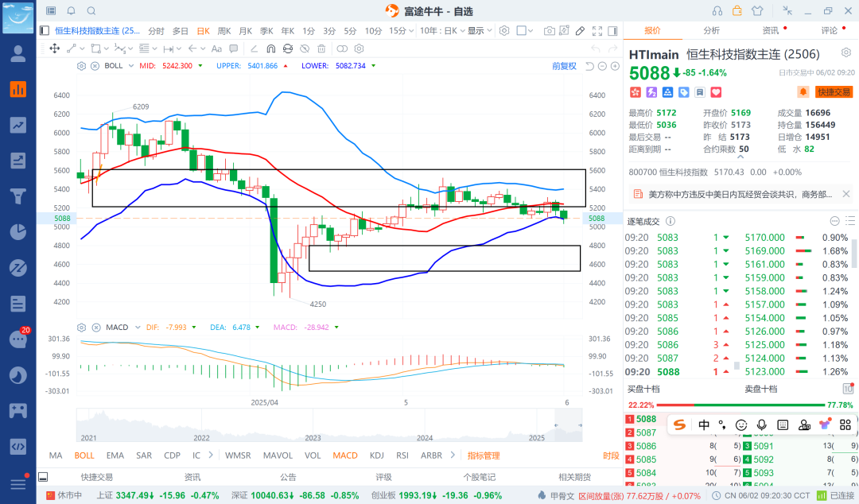
Task: Open the 前复权 adjustment dropdown
Action: (564, 66)
